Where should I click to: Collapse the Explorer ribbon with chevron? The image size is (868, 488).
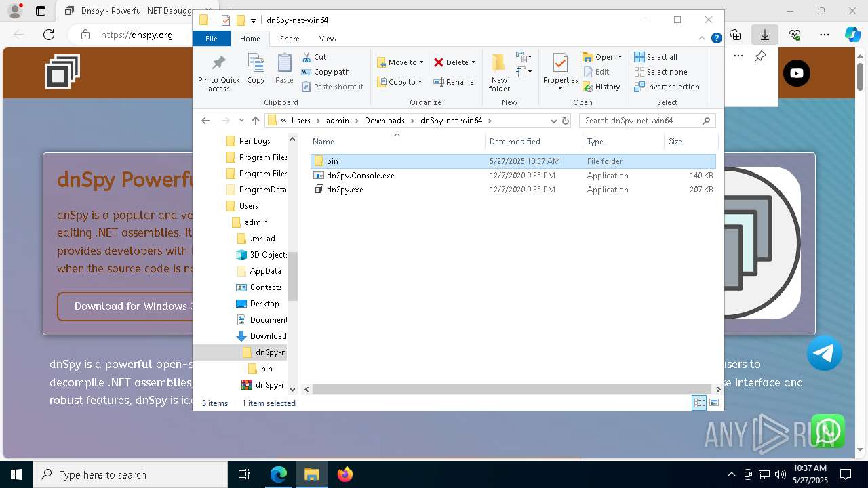(x=703, y=39)
